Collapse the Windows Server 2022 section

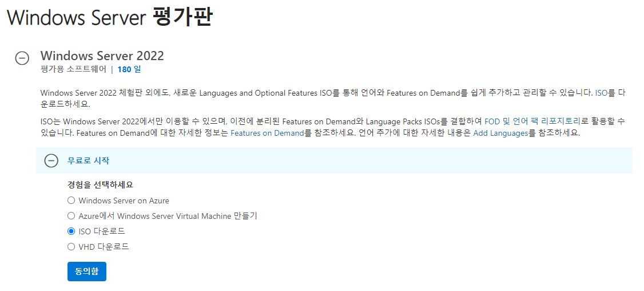pyautogui.click(x=22, y=58)
